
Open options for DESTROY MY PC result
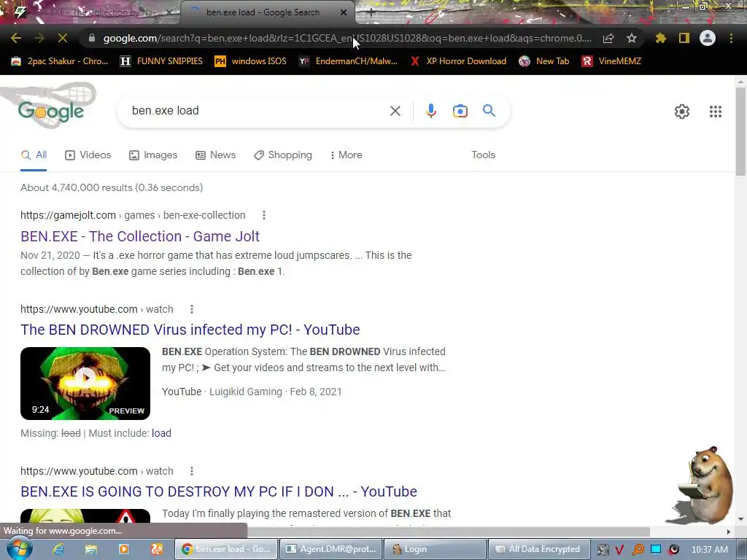(x=192, y=472)
